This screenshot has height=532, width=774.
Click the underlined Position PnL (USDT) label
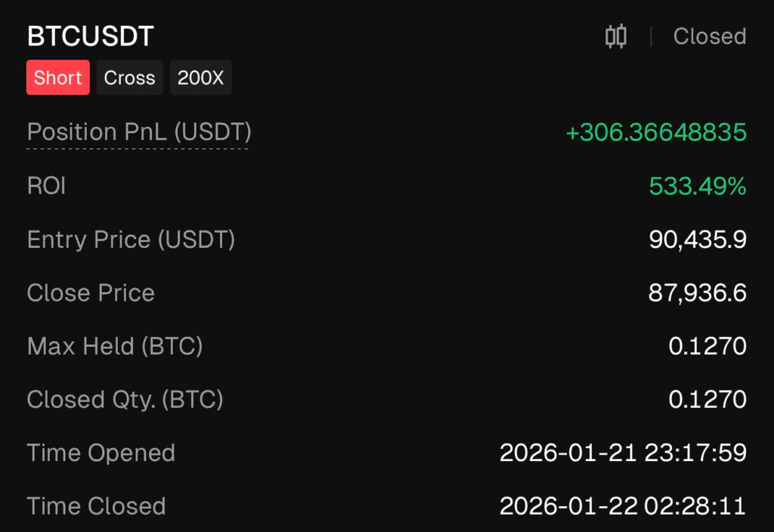(x=139, y=132)
